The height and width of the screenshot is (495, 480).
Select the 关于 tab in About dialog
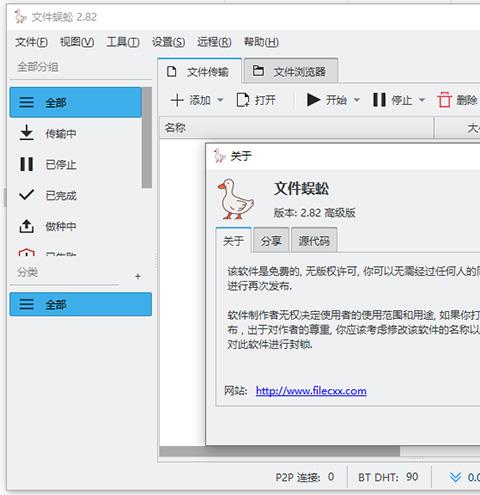[233, 240]
